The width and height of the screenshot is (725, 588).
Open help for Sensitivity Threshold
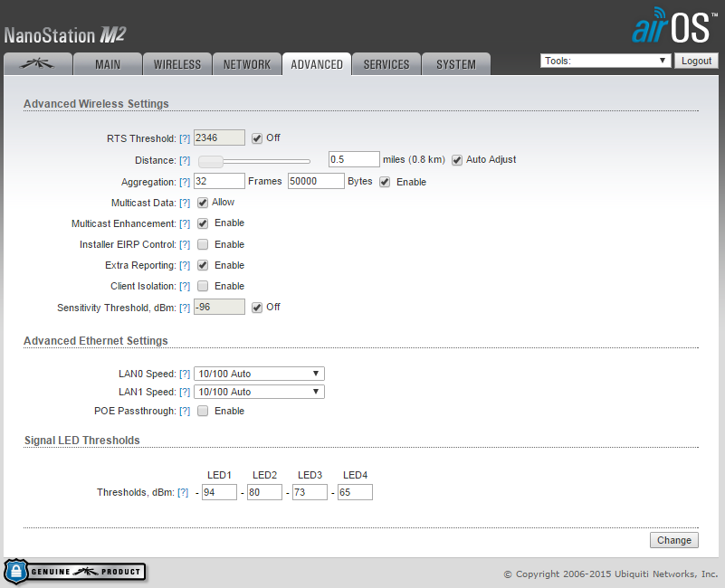(185, 308)
